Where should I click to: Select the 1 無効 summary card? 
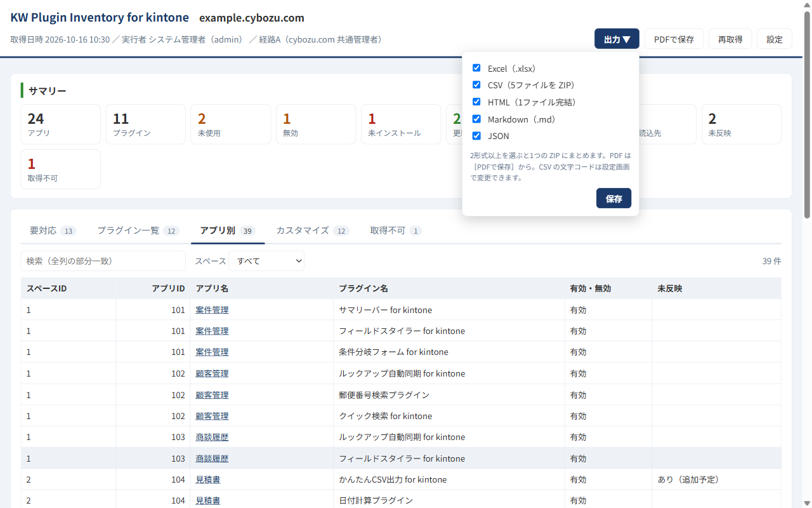coord(316,124)
